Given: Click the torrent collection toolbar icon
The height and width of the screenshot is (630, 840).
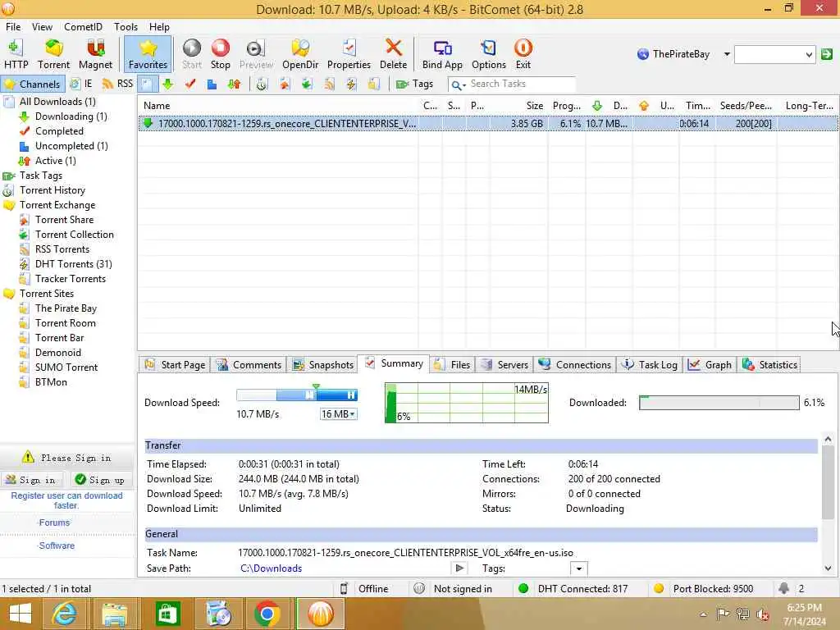Looking at the screenshot, I should click(307, 84).
